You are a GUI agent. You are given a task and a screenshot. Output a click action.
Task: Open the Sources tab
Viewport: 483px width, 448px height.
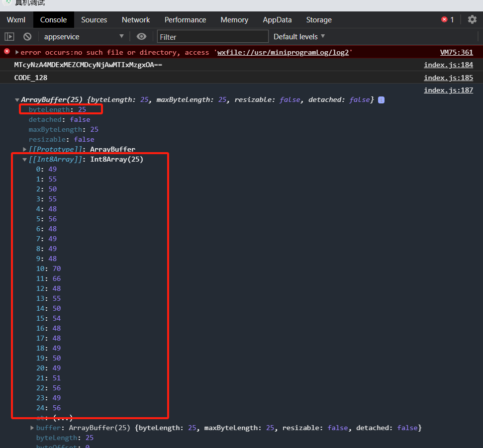click(94, 20)
